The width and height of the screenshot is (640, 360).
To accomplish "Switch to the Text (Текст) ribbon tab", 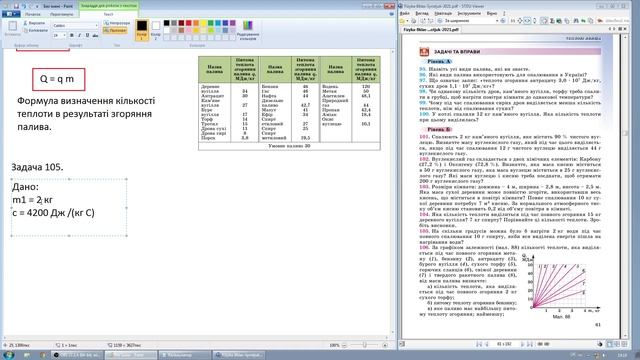I will point(108,14).
